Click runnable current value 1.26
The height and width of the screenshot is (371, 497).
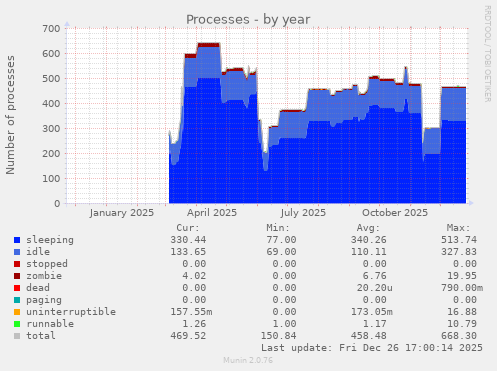click(x=194, y=324)
